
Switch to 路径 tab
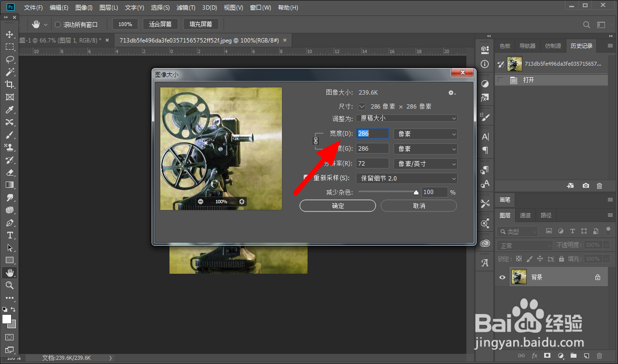pos(546,215)
